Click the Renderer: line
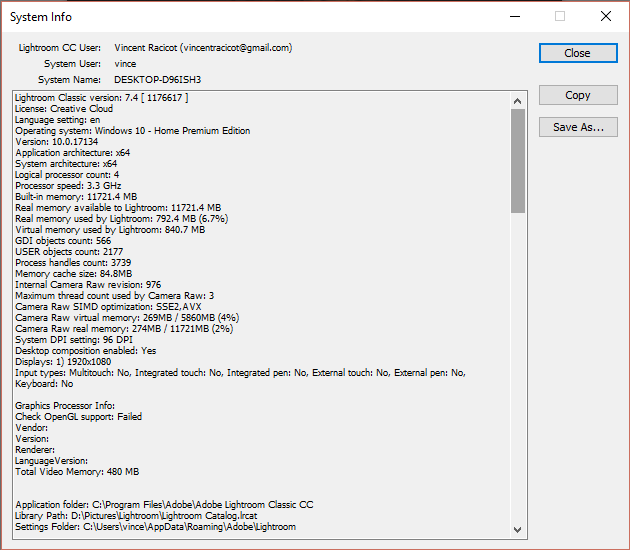The height and width of the screenshot is (550, 630). (35, 450)
